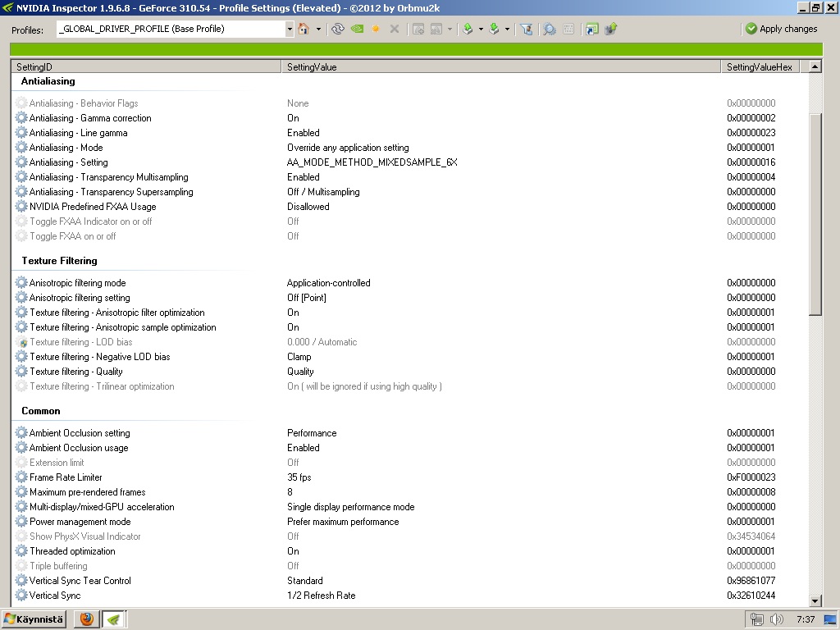Select 'Antialiasing - Gamma correction' row

pyautogui.click(x=410, y=118)
